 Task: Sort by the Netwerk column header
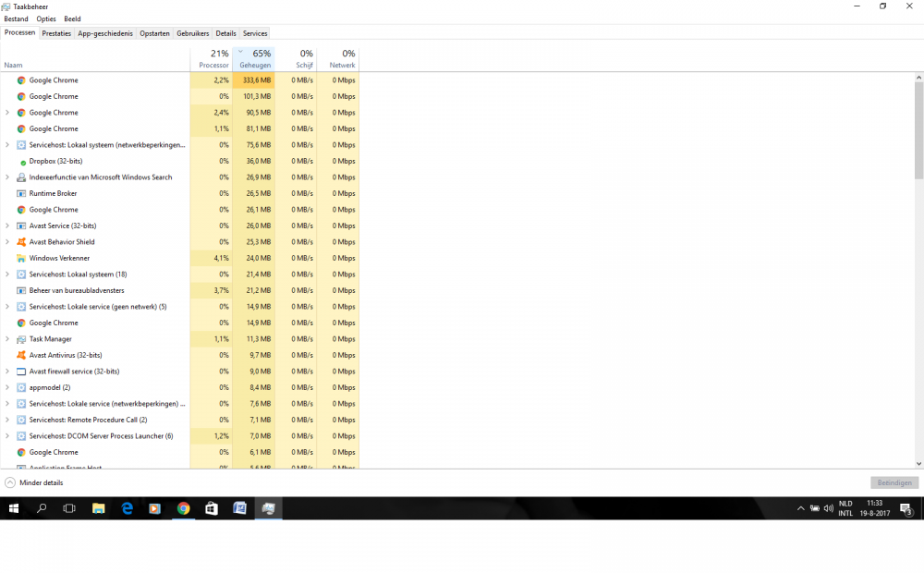coord(337,59)
